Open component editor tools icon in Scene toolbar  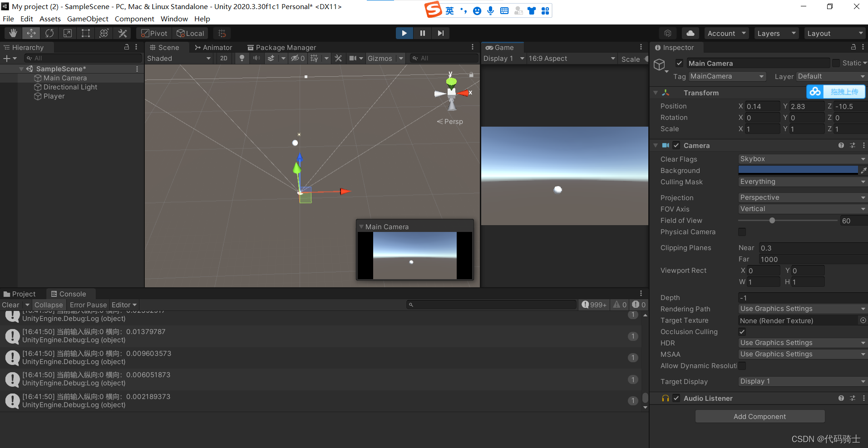coord(338,58)
